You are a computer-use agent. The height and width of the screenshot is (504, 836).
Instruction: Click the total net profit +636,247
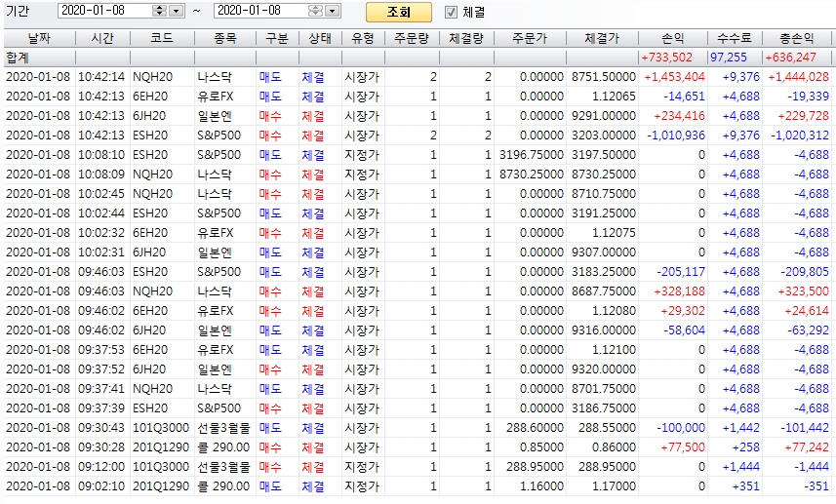(x=791, y=58)
